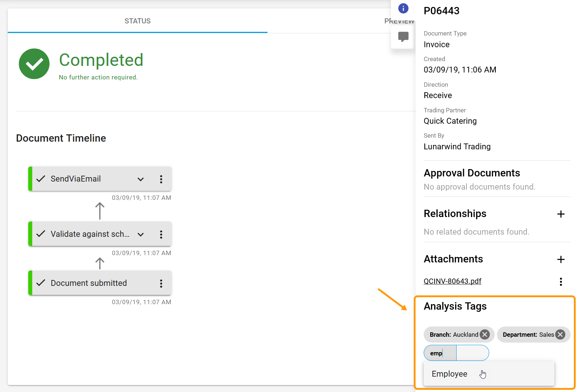This screenshot has width=579, height=392.
Task: Open the comments chat icon
Action: click(403, 36)
